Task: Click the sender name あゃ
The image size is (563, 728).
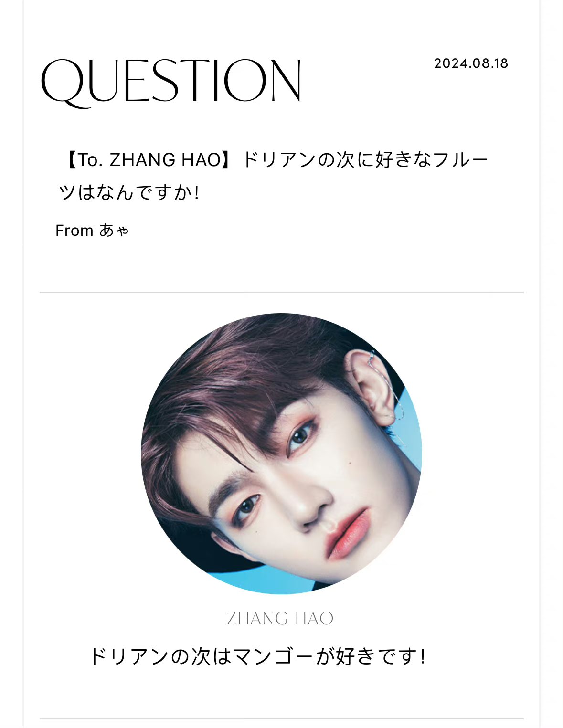Action: coord(114,231)
